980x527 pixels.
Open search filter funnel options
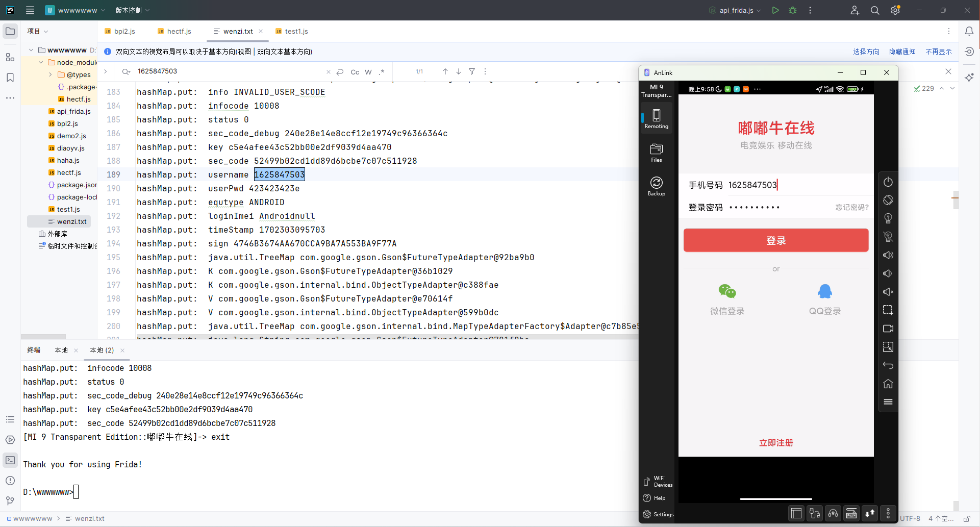click(472, 71)
